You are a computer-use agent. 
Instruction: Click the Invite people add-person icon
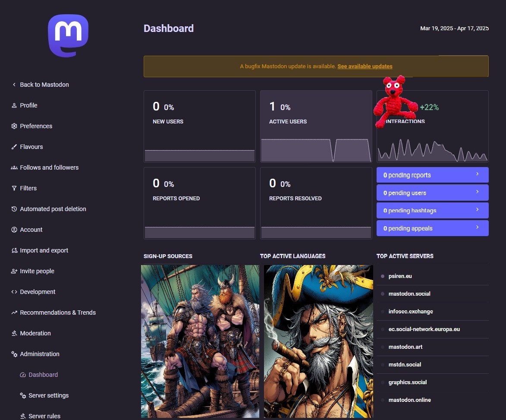click(14, 271)
